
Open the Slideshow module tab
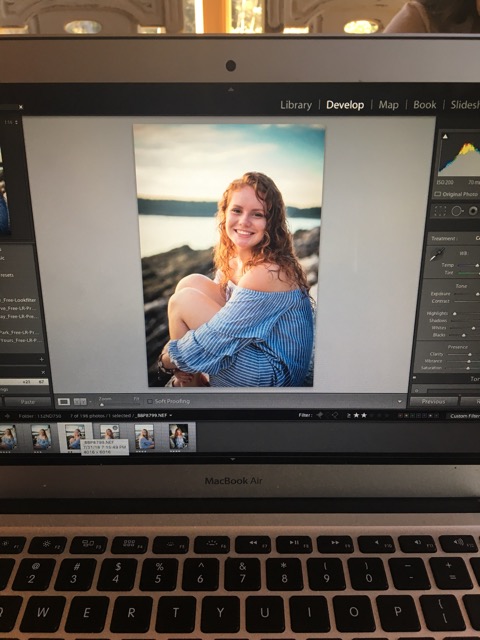pos(465,105)
